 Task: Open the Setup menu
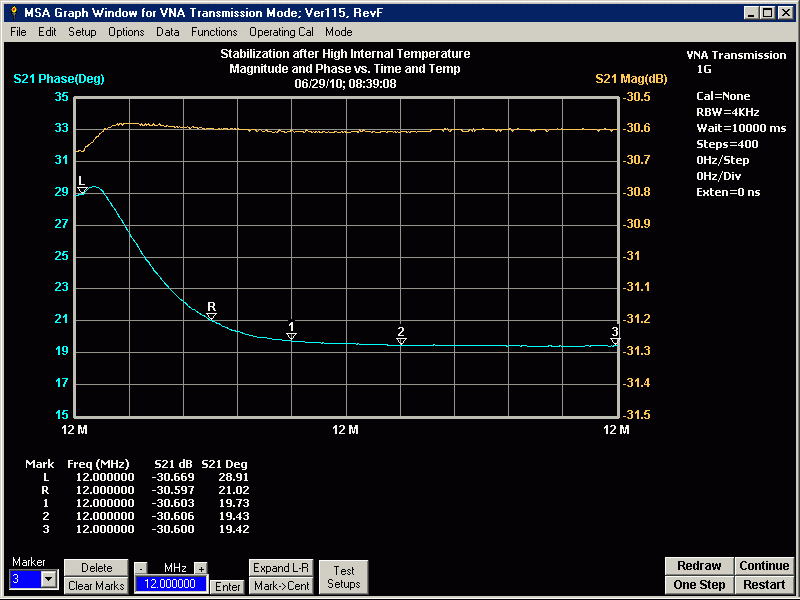tap(82, 32)
